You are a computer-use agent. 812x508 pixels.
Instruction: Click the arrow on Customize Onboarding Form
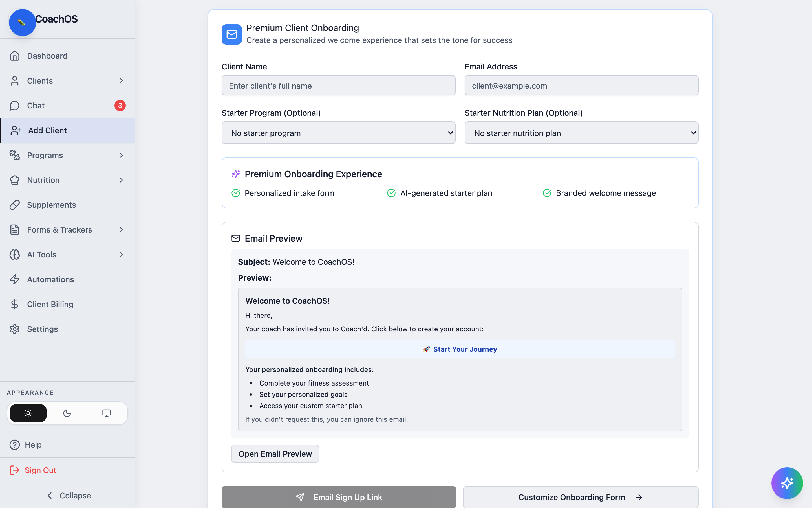click(639, 497)
